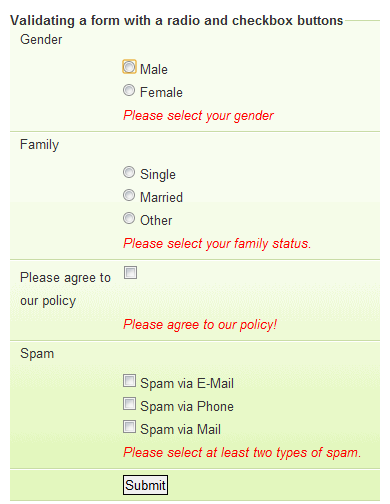Viewport: 390px width, 504px height.
Task: Check the Spam via Phone checkbox
Action: (129, 404)
